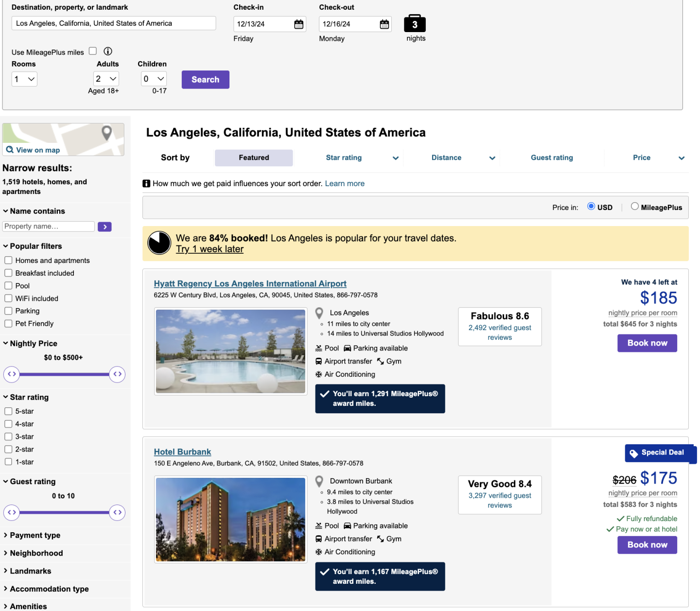Click the Nightly Price slider right handle
The height and width of the screenshot is (611, 700).
click(x=117, y=374)
